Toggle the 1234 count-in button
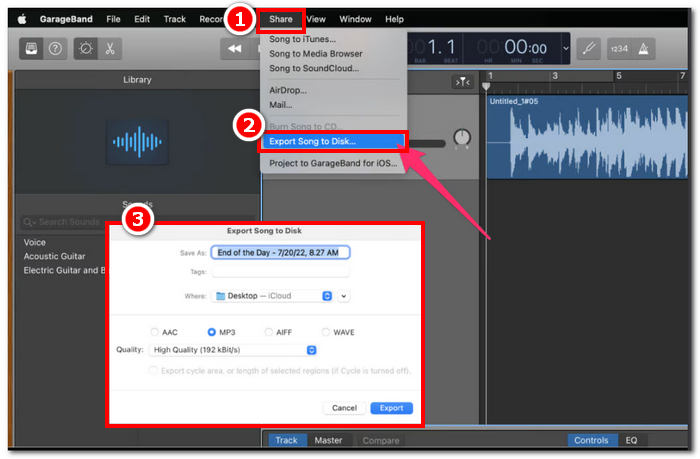Screen dimensions: 700x459 click(x=619, y=48)
